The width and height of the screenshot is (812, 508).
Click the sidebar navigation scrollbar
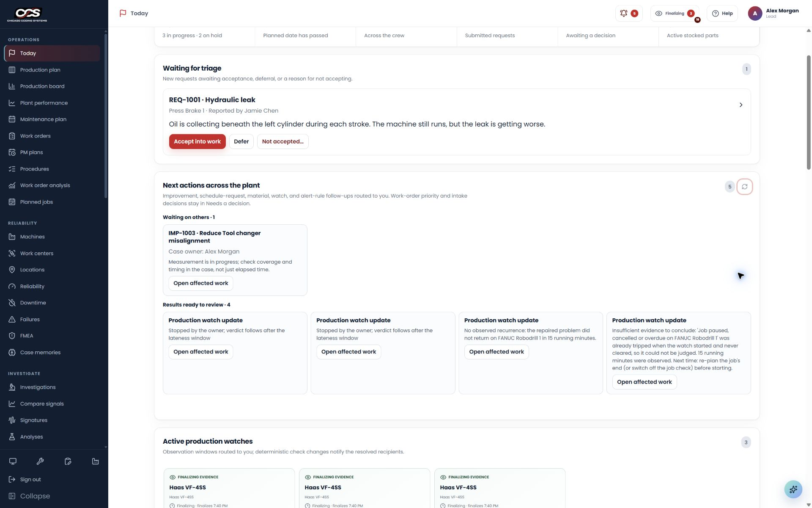click(106, 116)
